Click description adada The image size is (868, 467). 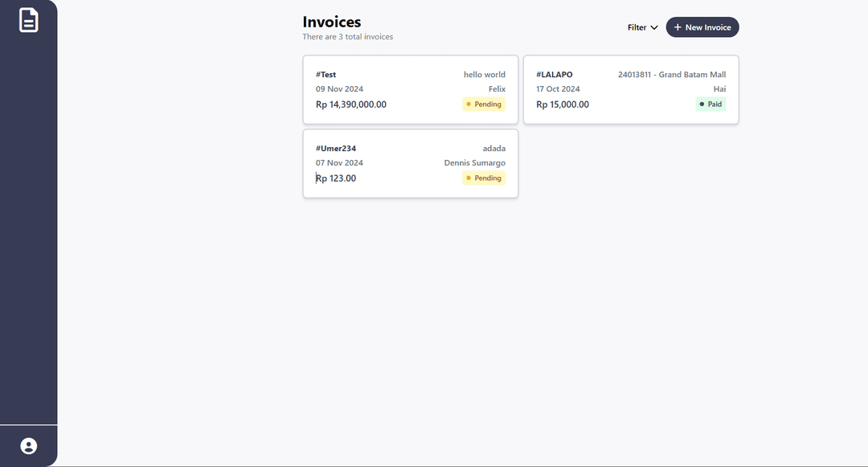(493, 148)
